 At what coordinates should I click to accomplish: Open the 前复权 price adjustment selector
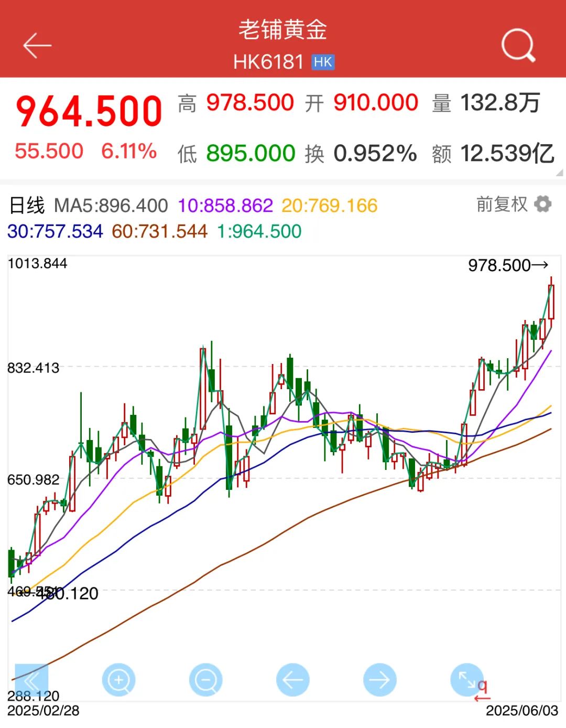(x=502, y=204)
